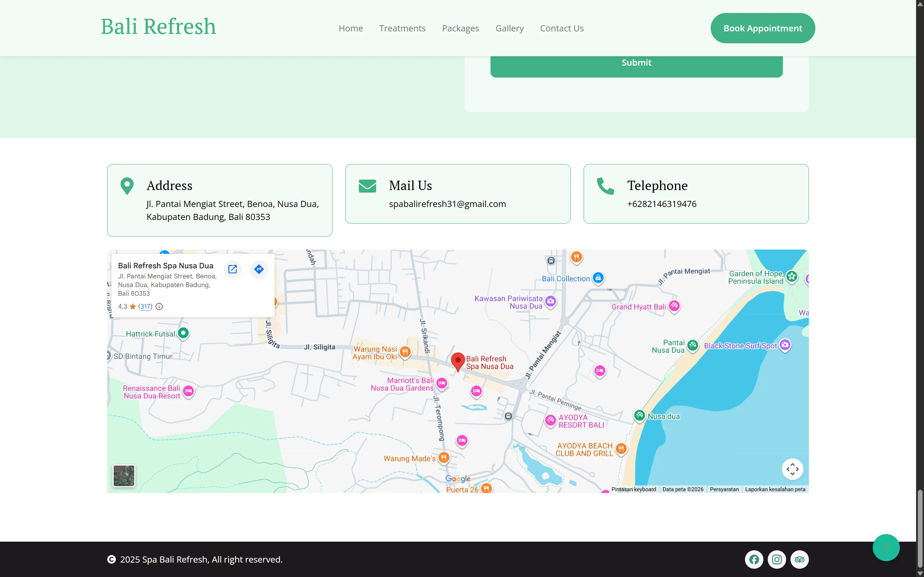The height and width of the screenshot is (577, 924).
Task: Go to the Treatments menu item
Action: pos(402,28)
